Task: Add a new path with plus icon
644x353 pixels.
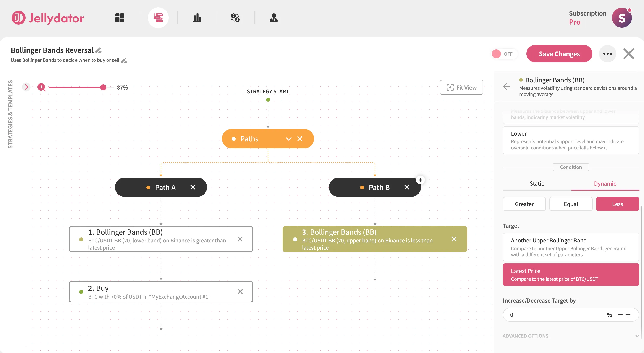Action: click(421, 180)
